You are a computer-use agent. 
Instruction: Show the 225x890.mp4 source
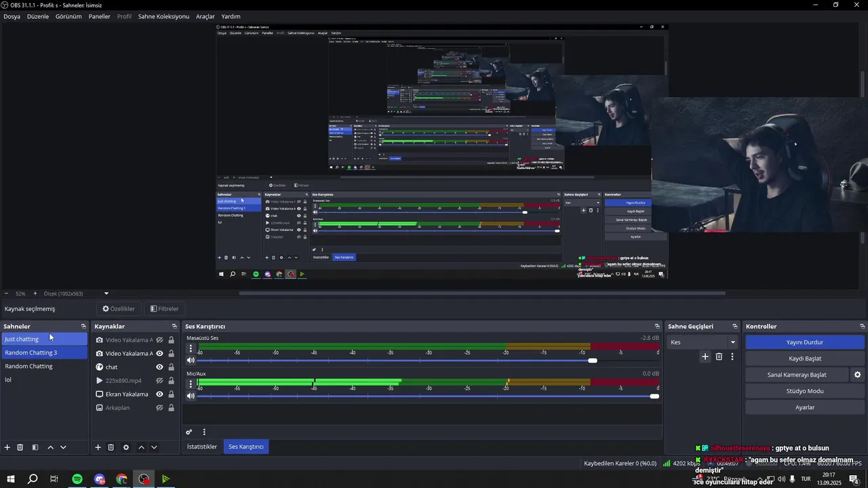point(159,381)
